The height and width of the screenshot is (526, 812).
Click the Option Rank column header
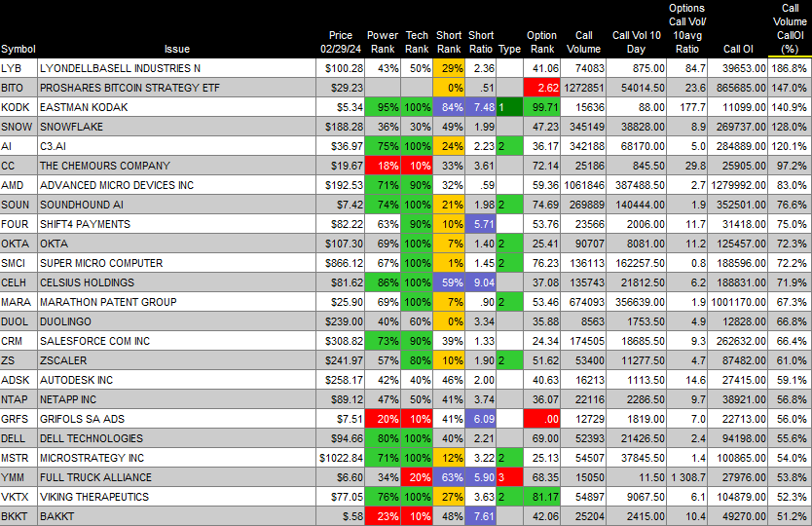pyautogui.click(x=541, y=42)
